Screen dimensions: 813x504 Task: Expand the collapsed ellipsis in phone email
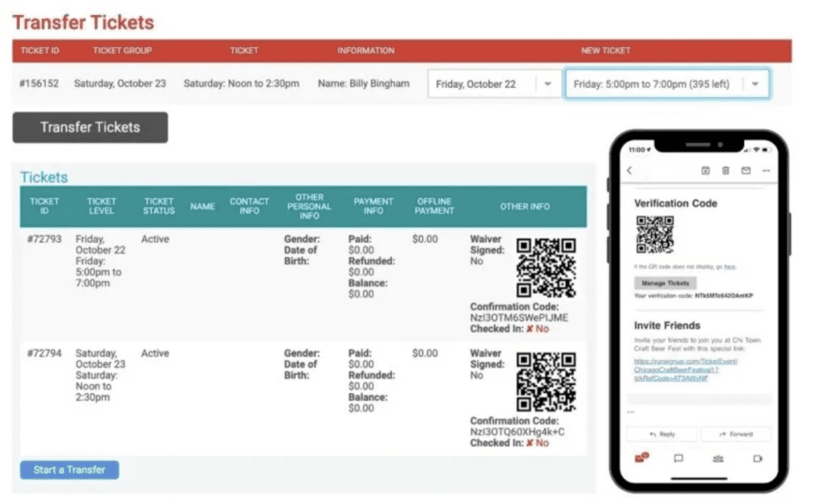coord(631,412)
